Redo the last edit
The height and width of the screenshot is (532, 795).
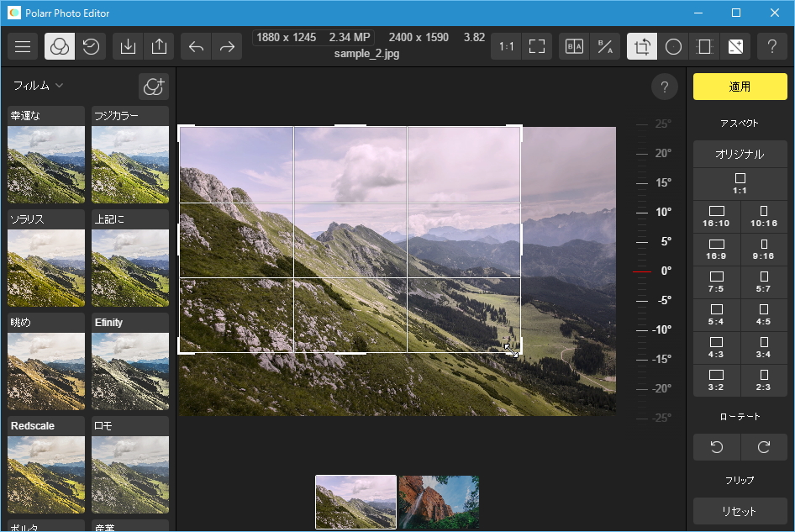pyautogui.click(x=227, y=47)
